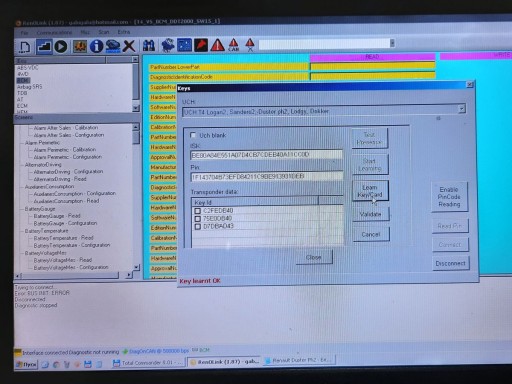Viewport: 512px width, 384px height.
Task: Click the Test Presence button
Action: (369, 138)
